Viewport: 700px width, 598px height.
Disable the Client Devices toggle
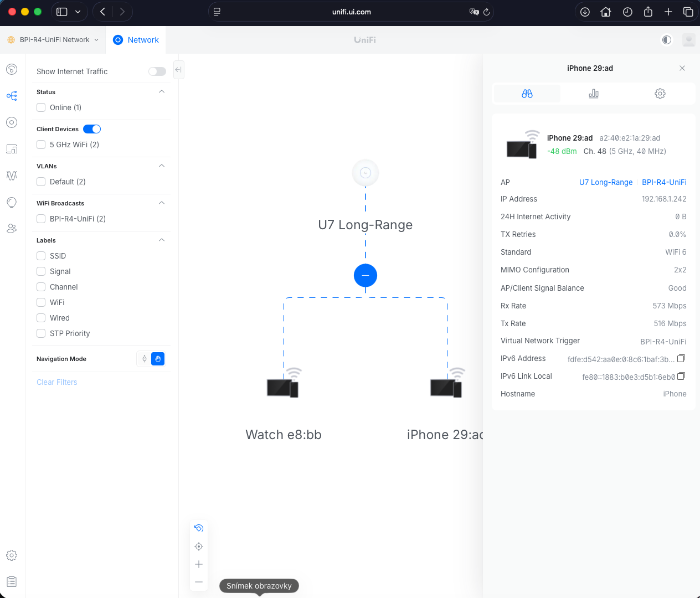coord(92,129)
